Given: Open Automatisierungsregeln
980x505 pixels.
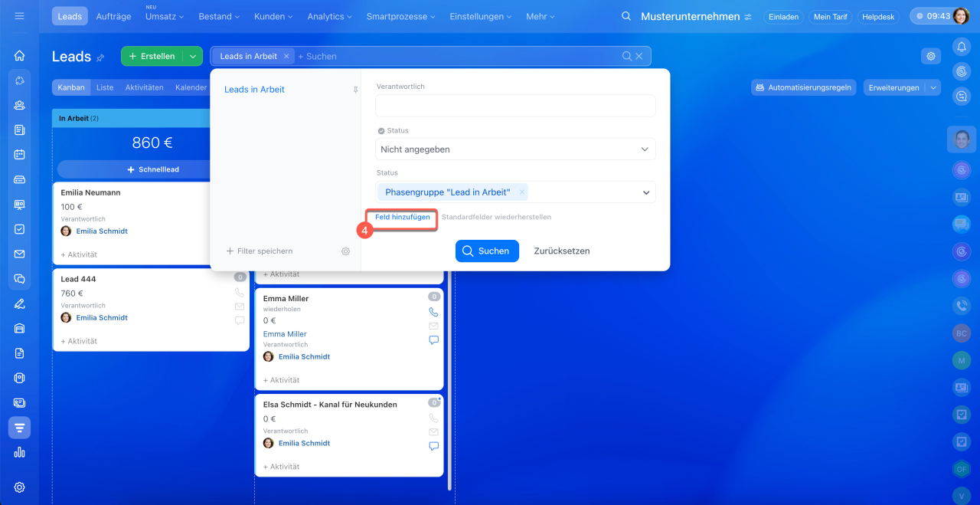Looking at the screenshot, I should click(x=803, y=87).
